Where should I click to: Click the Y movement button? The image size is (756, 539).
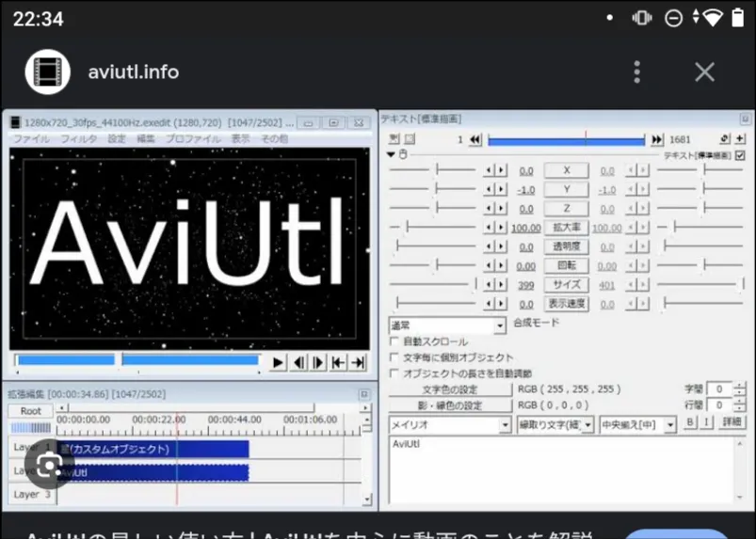tap(567, 189)
